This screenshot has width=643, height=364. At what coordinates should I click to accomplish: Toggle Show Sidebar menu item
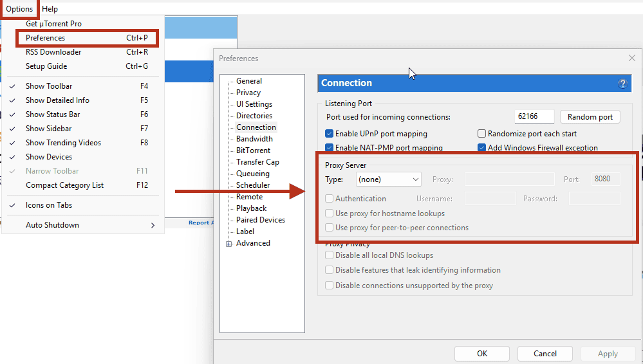click(83, 129)
